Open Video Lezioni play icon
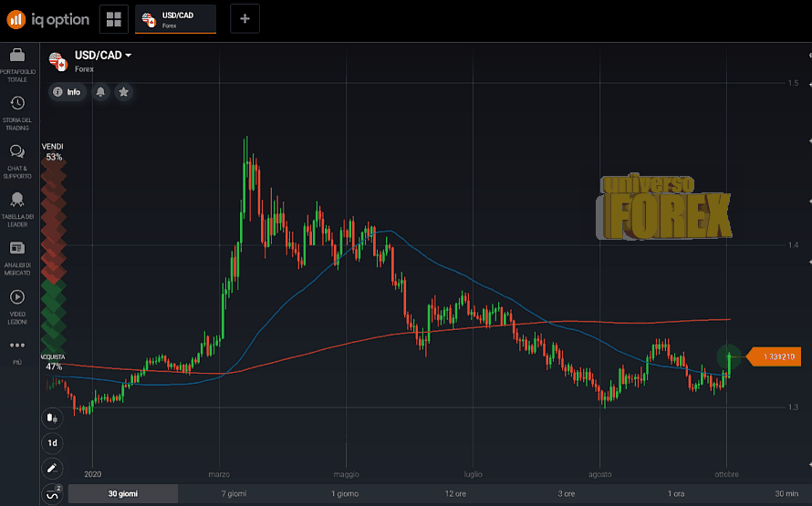 17,297
